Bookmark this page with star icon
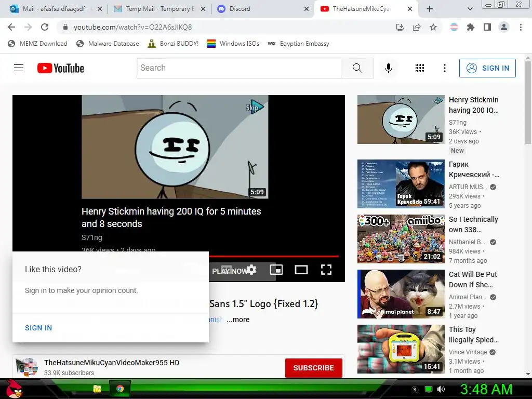 click(x=433, y=27)
